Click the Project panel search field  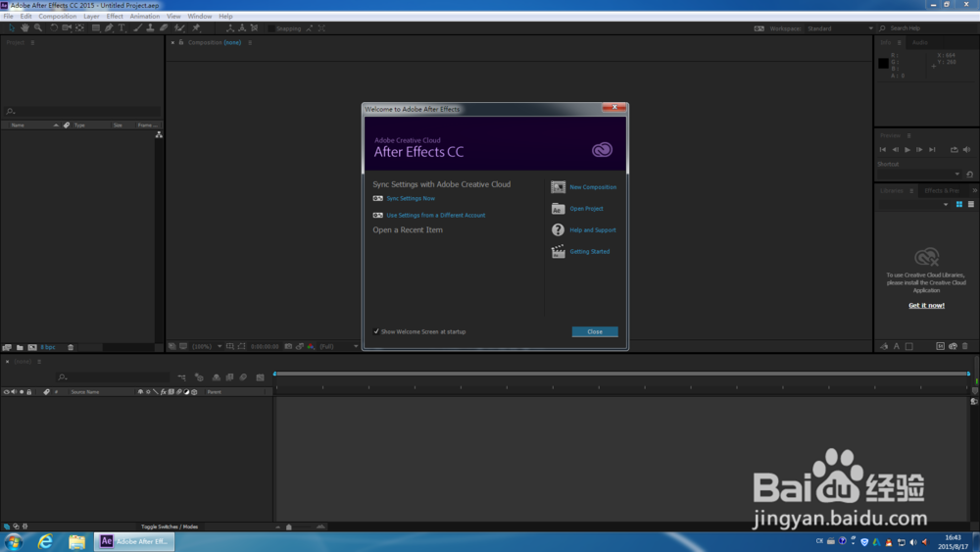coord(82,111)
